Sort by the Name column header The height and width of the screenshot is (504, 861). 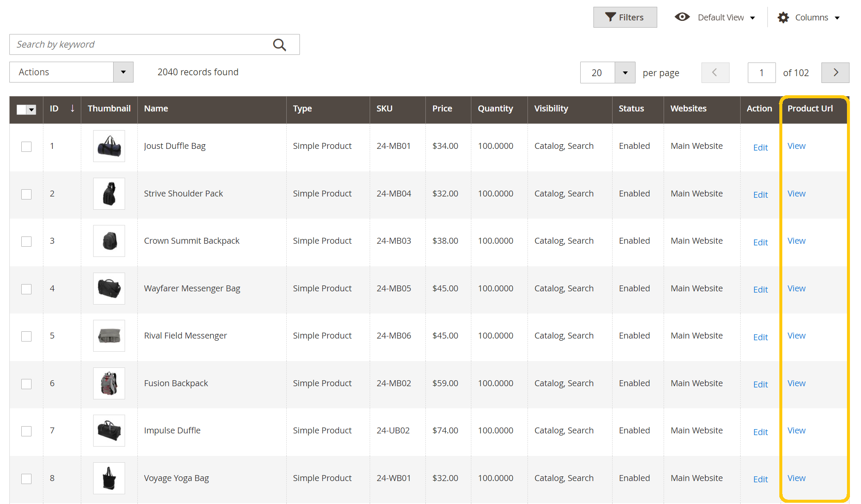coord(156,108)
